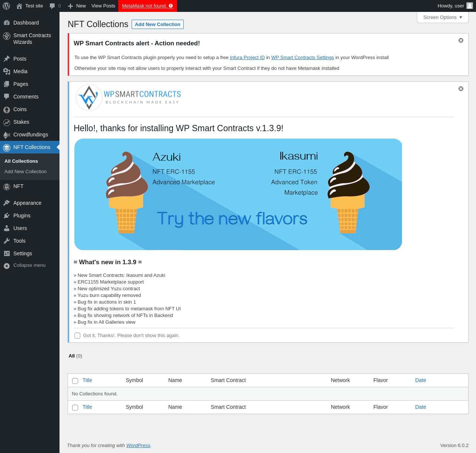Click the Posts pin icon

(7, 59)
